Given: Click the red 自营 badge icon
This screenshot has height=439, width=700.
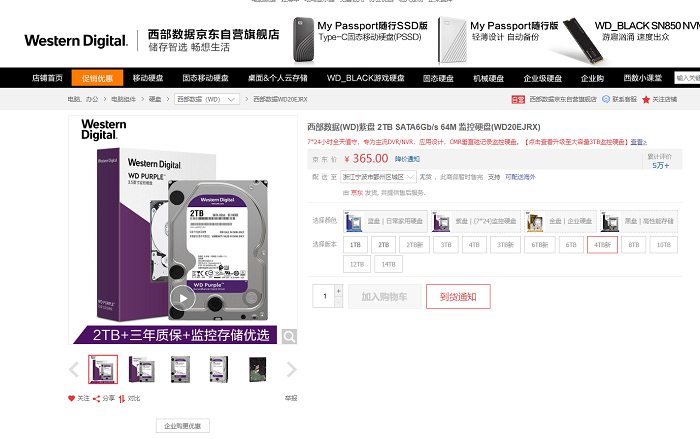Looking at the screenshot, I should (x=518, y=99).
